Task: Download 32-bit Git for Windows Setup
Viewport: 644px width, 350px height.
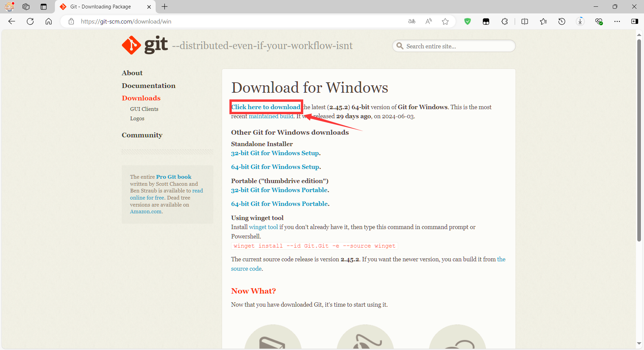Action: (275, 153)
